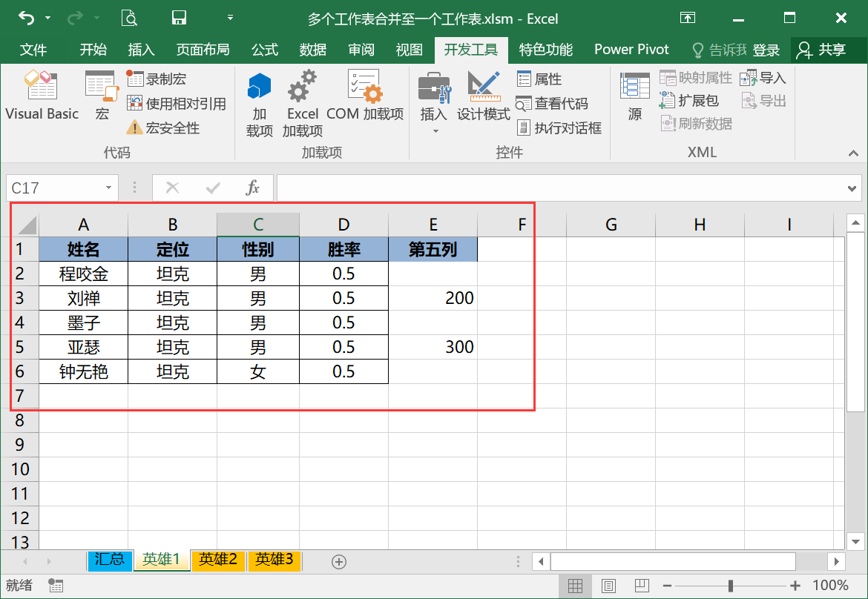Image resolution: width=868 pixels, height=599 pixels.
Task: Switch to Page Layout (页面布局) tab
Action: point(203,50)
